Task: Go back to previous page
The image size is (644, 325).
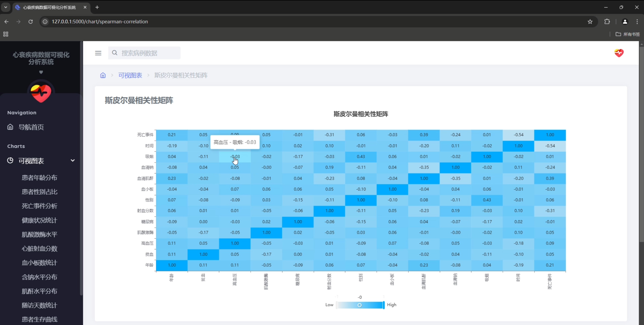Action: pyautogui.click(x=7, y=22)
